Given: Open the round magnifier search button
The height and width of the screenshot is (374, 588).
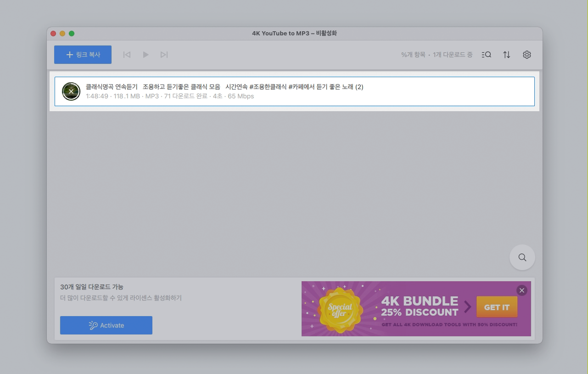Looking at the screenshot, I should coord(522,257).
